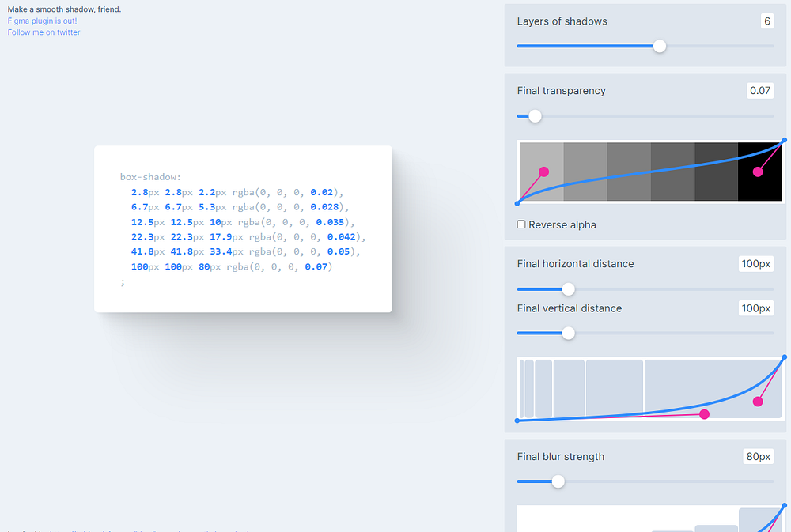Image resolution: width=791 pixels, height=532 pixels.
Task: Select right pink handle on transparency curve
Action: [x=758, y=172]
